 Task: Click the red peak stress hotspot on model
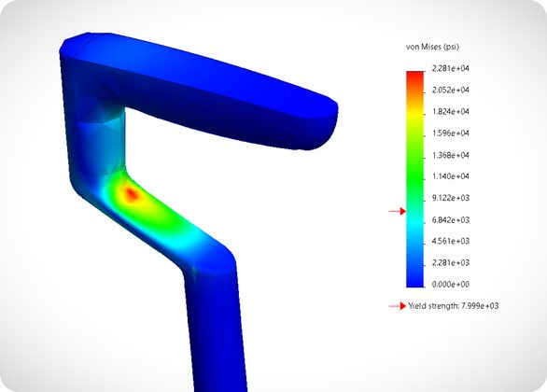click(x=132, y=195)
